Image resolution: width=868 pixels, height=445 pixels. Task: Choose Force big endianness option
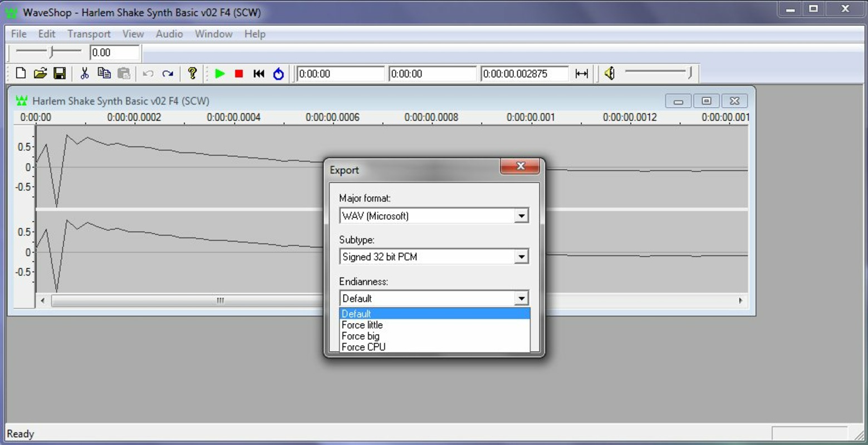pos(434,336)
